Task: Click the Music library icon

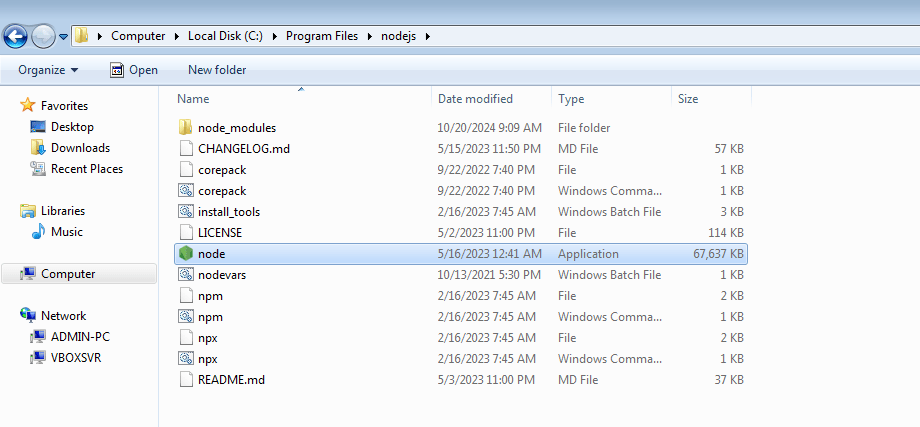Action: coord(38,232)
